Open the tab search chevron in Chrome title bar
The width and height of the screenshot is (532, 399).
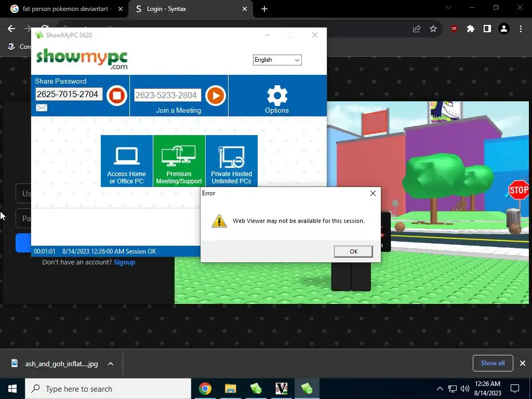tap(448, 7)
